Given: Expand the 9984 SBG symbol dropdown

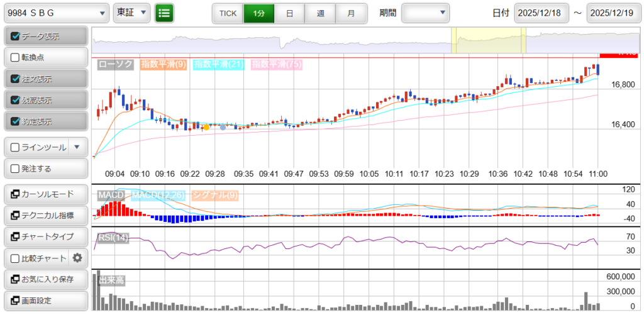Looking at the screenshot, I should (56, 13).
